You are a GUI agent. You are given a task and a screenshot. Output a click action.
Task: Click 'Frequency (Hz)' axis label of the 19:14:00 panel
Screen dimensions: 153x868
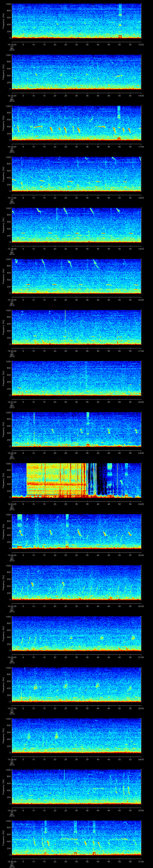pyautogui.click(x=3, y=21)
